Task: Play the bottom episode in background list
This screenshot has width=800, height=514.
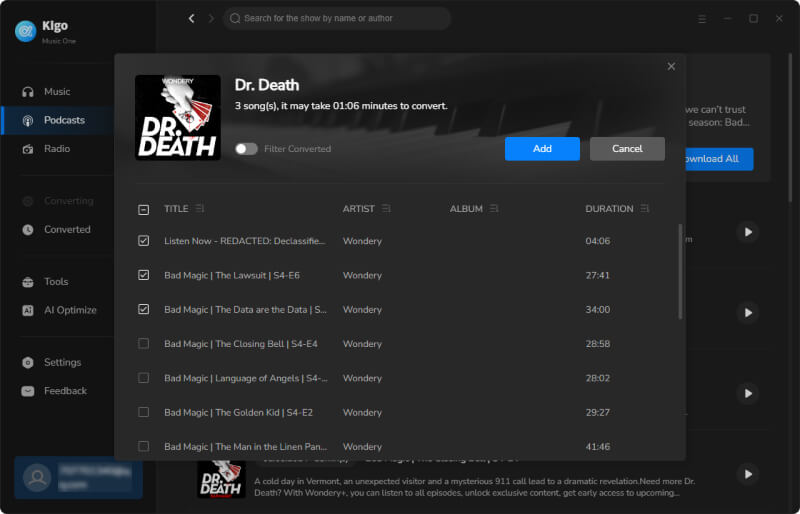Action: pyautogui.click(x=747, y=474)
